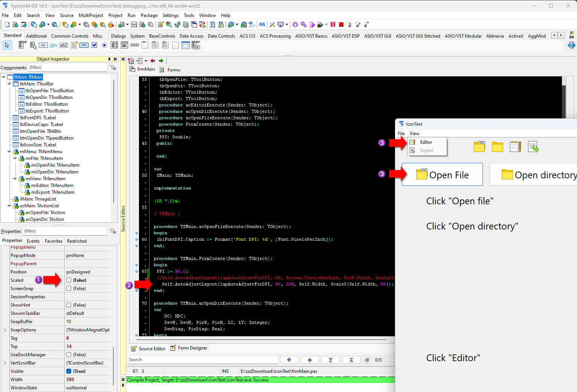Switch to the Events tab in Object Inspector
This screenshot has width=577, height=392.
point(33,241)
